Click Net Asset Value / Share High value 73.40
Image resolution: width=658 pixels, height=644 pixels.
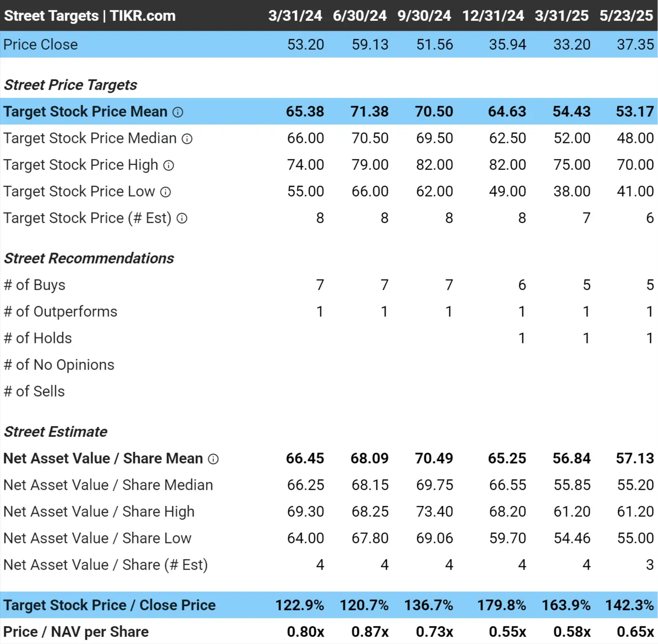(434, 511)
